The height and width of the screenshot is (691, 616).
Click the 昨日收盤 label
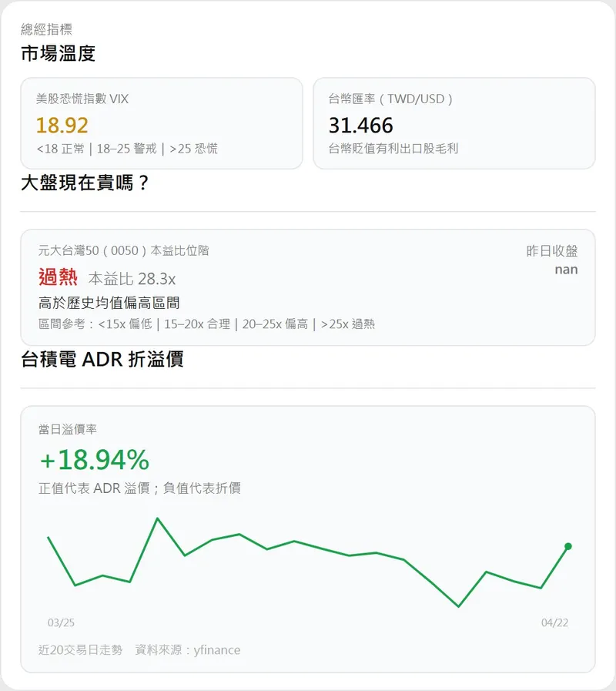coord(552,251)
